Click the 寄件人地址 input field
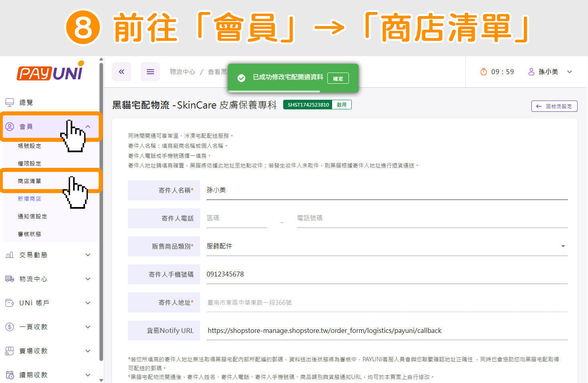588x383 pixels. (x=387, y=302)
